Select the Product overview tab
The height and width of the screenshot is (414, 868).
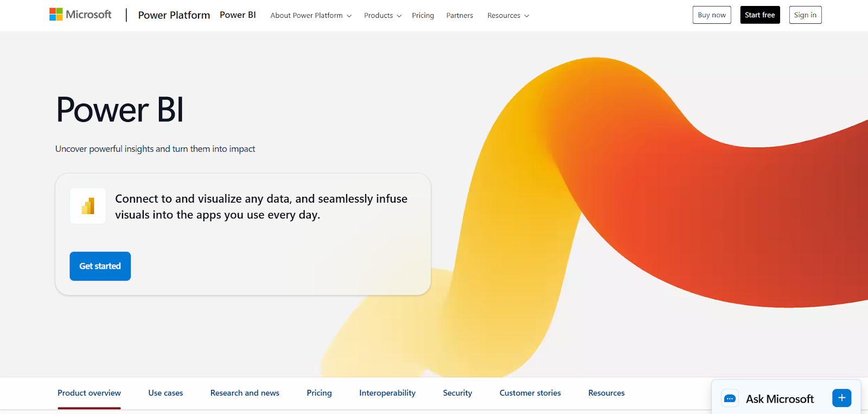(89, 393)
